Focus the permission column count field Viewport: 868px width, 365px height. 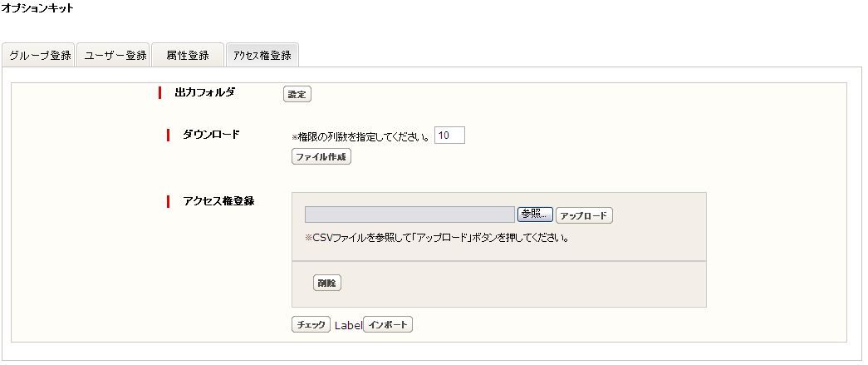point(449,136)
